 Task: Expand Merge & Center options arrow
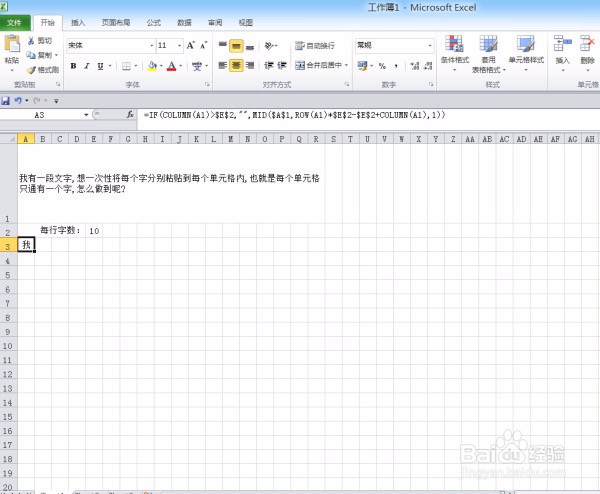(346, 65)
